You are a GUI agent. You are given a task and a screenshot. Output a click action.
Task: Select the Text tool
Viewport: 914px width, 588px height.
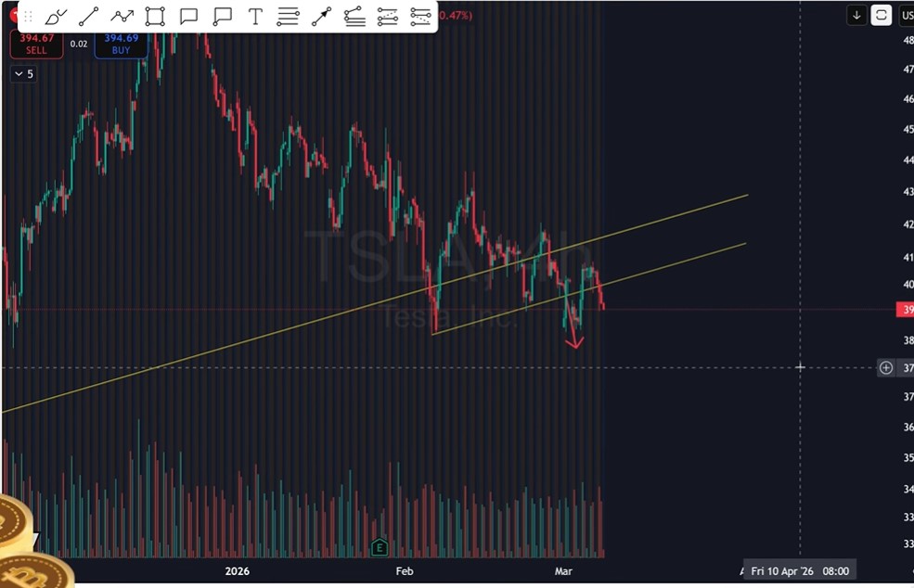[255, 17]
